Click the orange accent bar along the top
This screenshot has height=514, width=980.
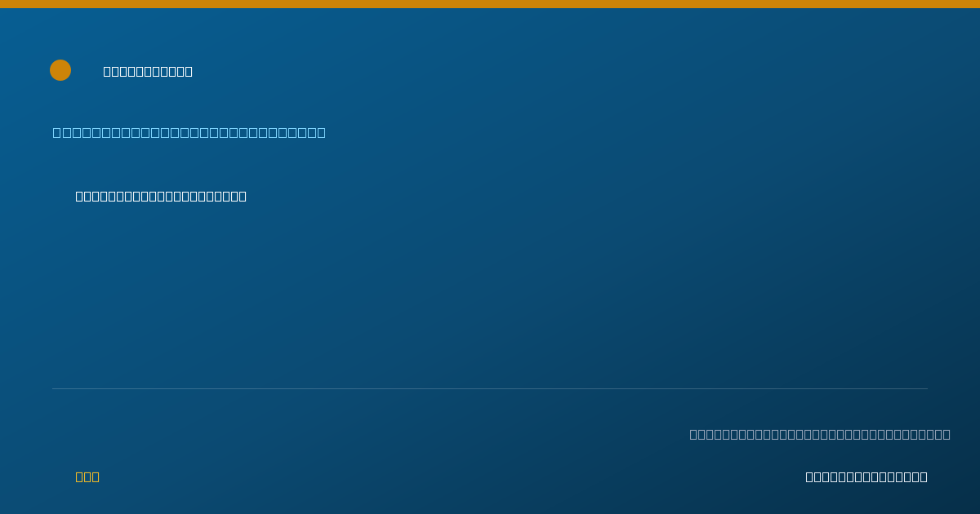pyautogui.click(x=490, y=4)
